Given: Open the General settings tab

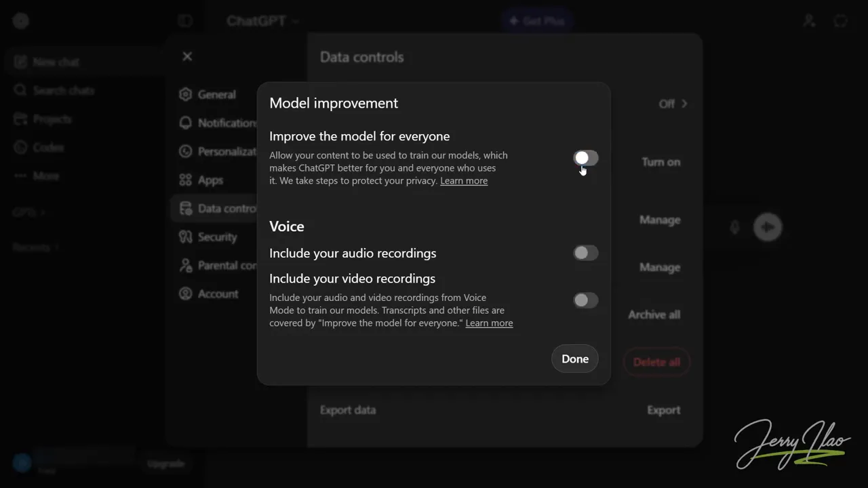Looking at the screenshot, I should [214, 94].
